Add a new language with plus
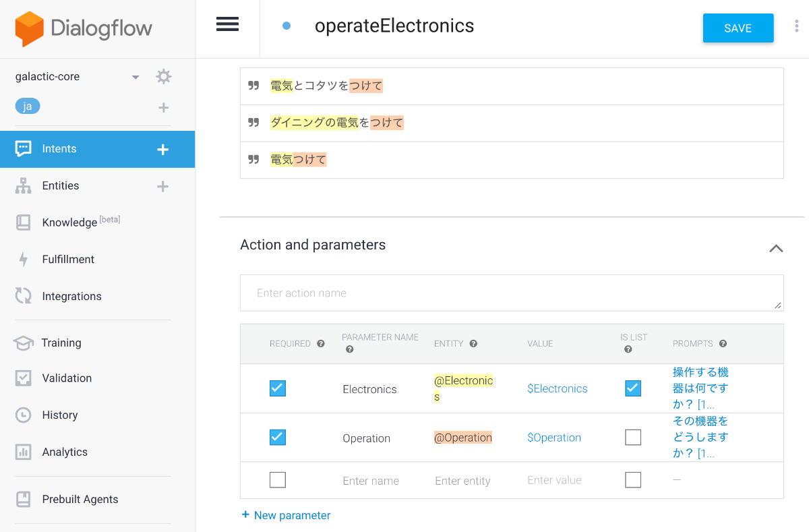Image resolution: width=809 pixels, height=532 pixels. pyautogui.click(x=163, y=107)
